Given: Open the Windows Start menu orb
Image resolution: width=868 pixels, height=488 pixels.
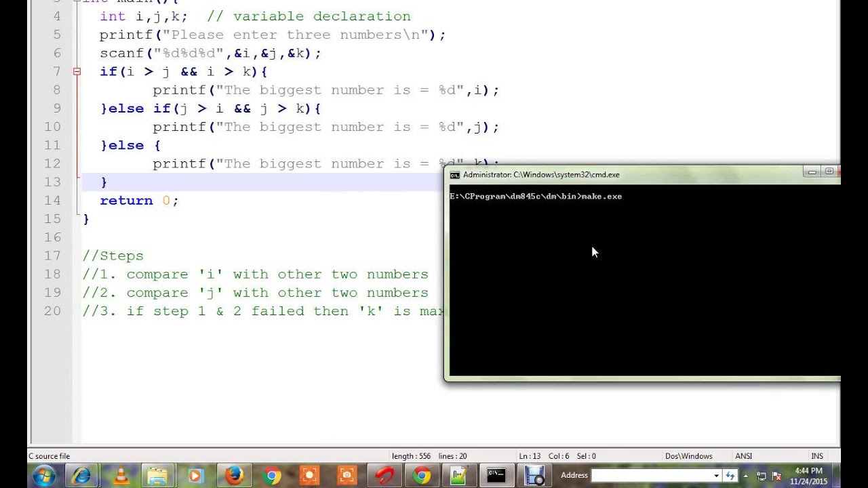Looking at the screenshot, I should [x=45, y=476].
